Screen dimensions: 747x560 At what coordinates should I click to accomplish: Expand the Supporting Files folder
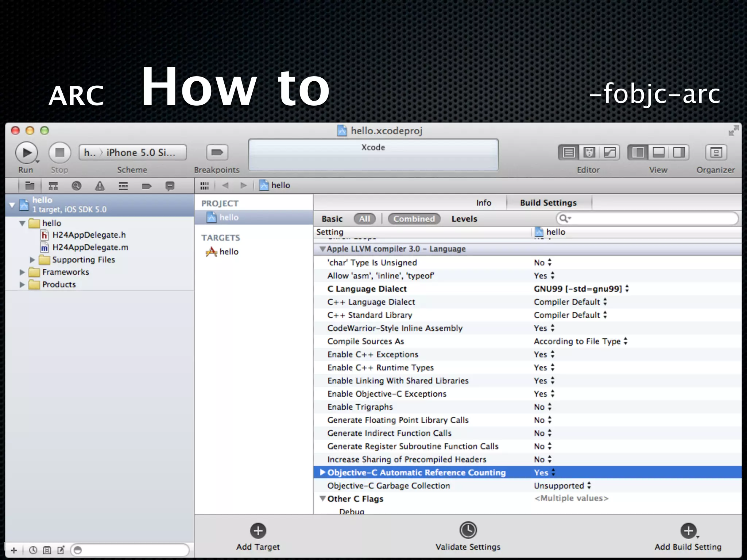click(x=32, y=260)
